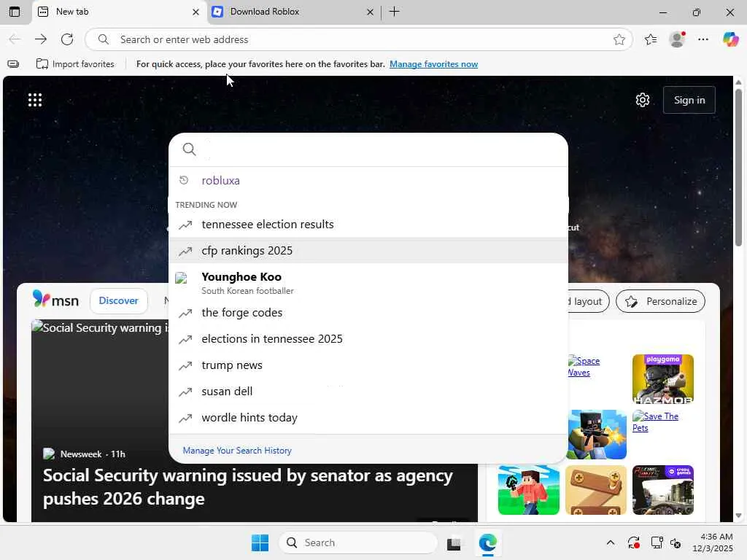
Task: Close the Download Roblox tab
Action: click(370, 12)
